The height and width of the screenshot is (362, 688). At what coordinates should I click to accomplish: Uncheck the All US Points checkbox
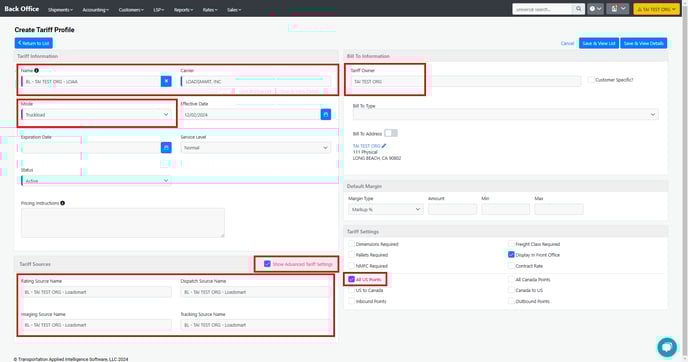point(351,280)
